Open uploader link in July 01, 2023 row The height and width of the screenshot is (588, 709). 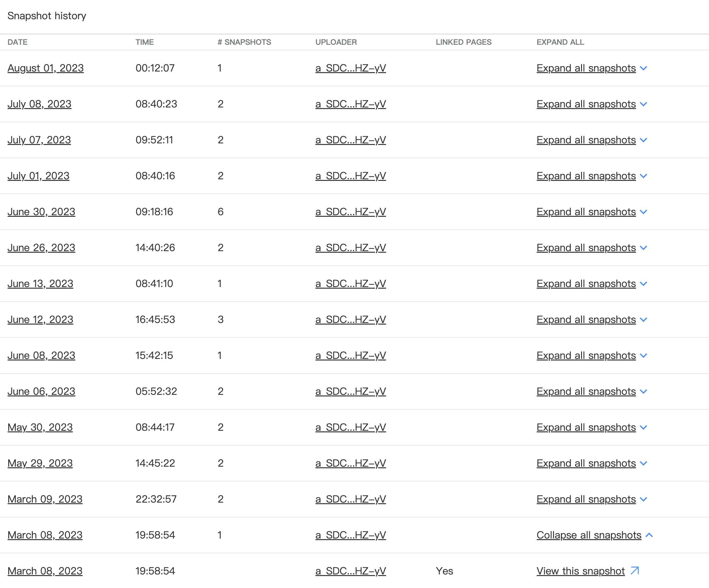point(350,176)
